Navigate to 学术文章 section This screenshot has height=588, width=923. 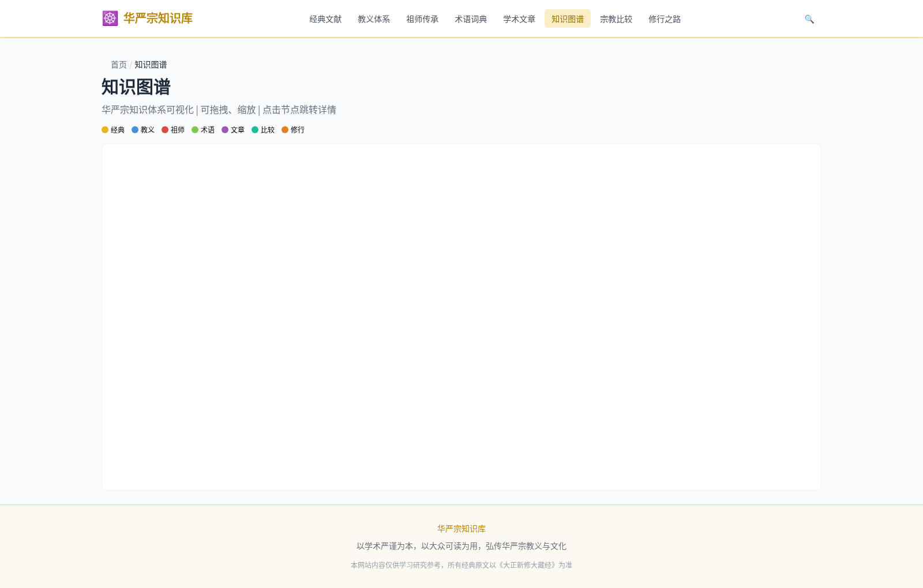point(519,19)
